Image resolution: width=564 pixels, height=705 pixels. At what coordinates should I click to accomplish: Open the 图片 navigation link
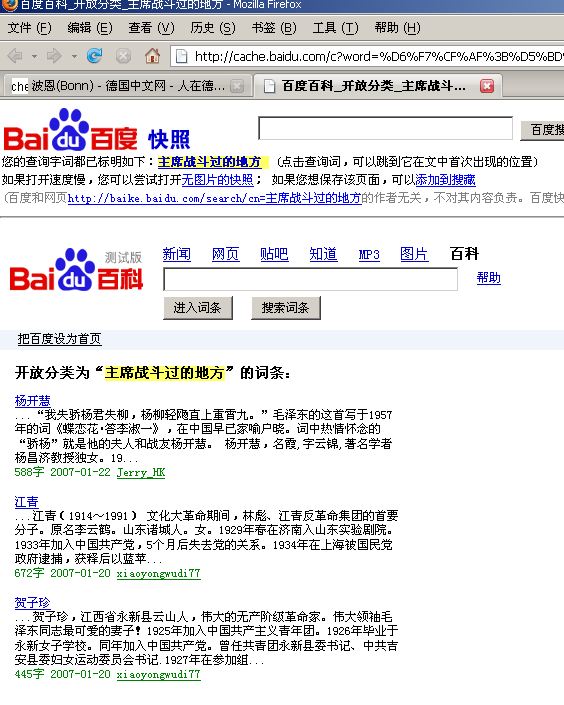click(x=414, y=254)
